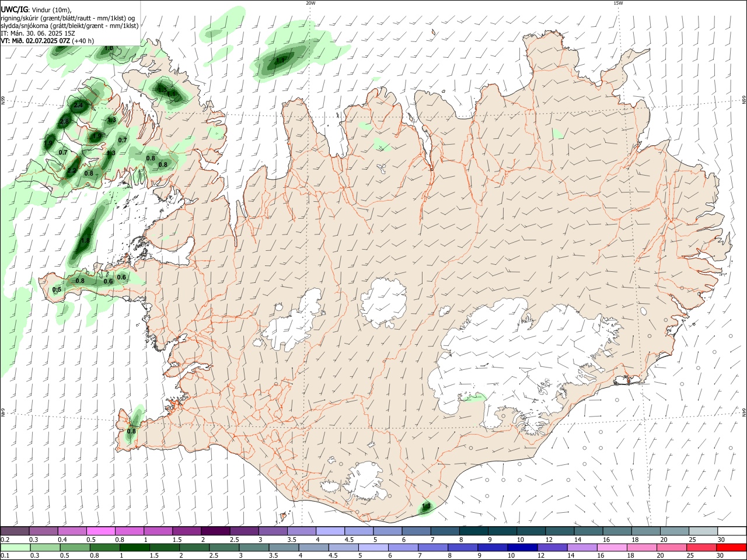The height and width of the screenshot is (560, 747).
Task: Click the 2.8 precipitation value on map
Action: [64, 122]
